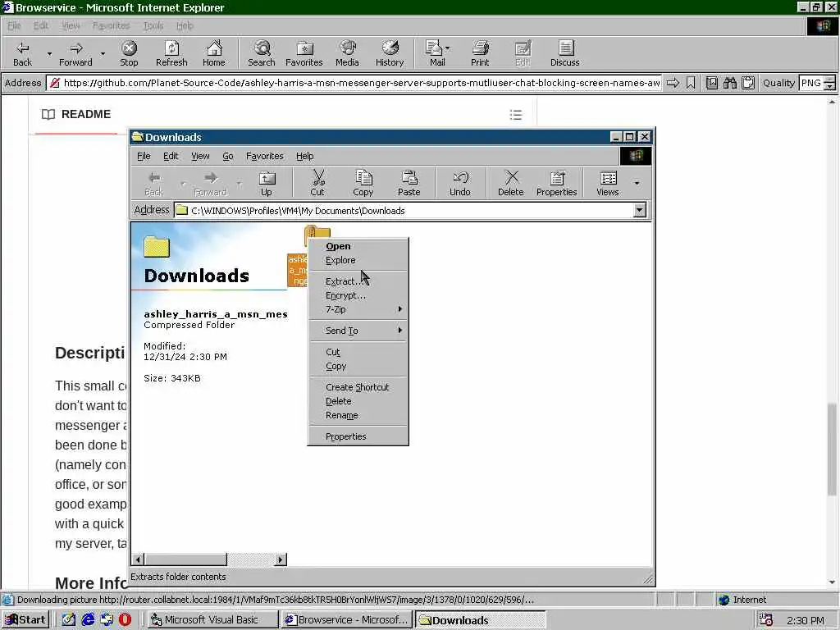Image resolution: width=840 pixels, height=630 pixels.
Task: Go to Home in Internet Explorer toolbar
Action: tap(214, 53)
